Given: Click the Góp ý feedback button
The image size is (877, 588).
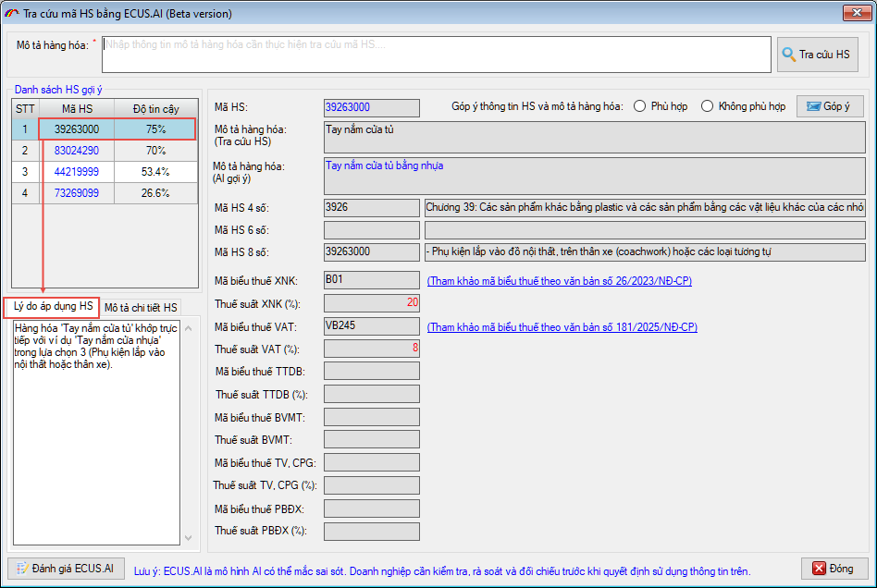Looking at the screenshot, I should click(829, 106).
